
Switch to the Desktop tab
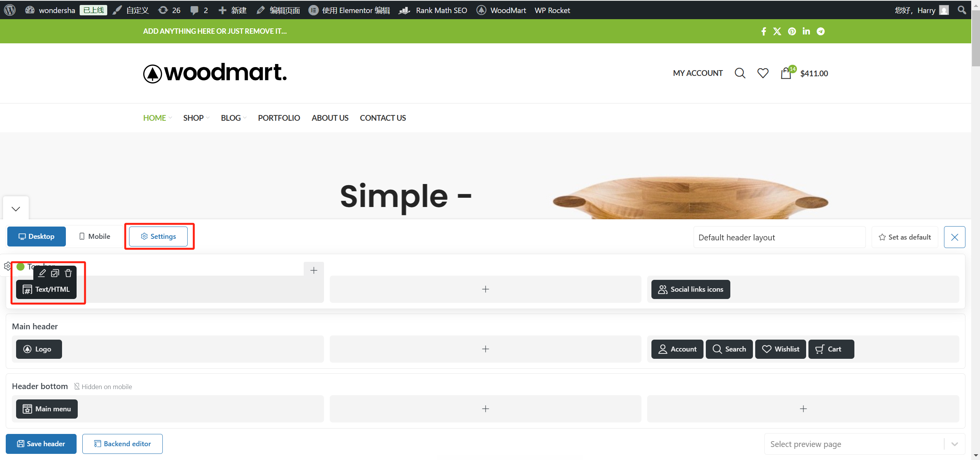[36, 237]
